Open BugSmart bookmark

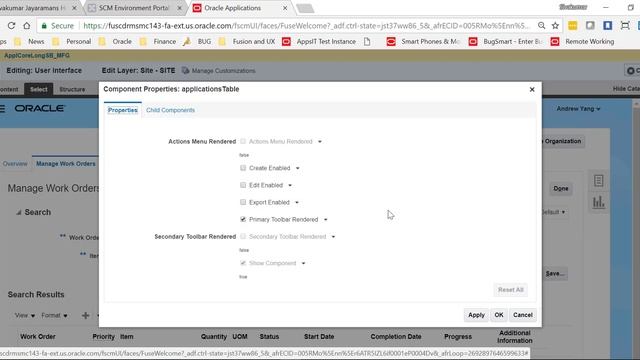(x=506, y=42)
